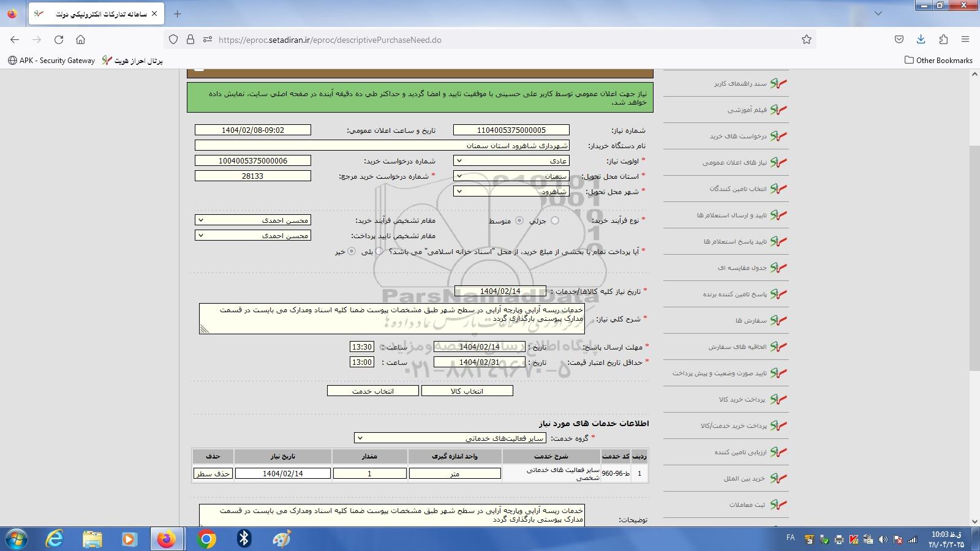
Task: Click icon beside پرداخت خرید خدمت/کالا
Action: point(778,425)
